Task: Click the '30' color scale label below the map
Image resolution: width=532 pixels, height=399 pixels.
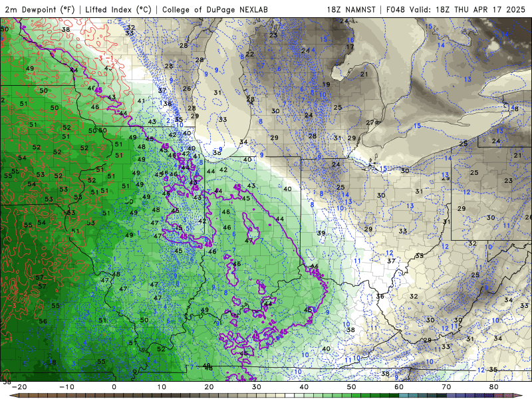Action: point(257,387)
